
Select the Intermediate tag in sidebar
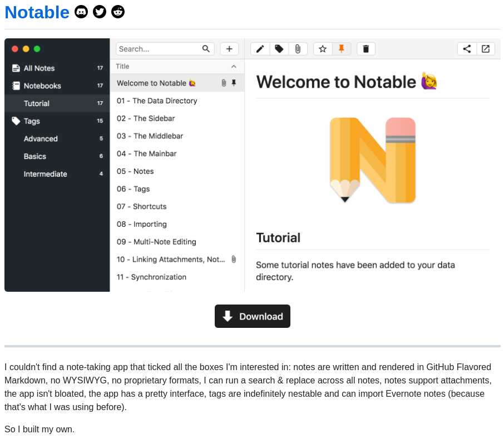(x=45, y=174)
